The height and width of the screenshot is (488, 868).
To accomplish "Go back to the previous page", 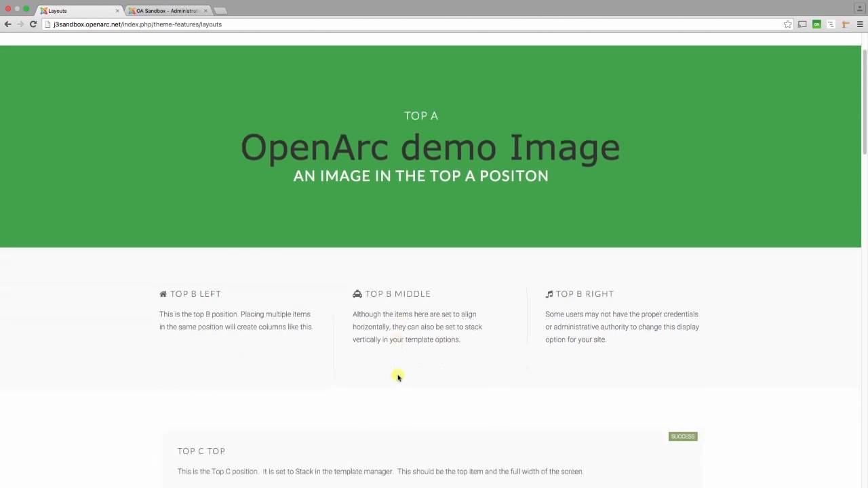I will 7,24.
